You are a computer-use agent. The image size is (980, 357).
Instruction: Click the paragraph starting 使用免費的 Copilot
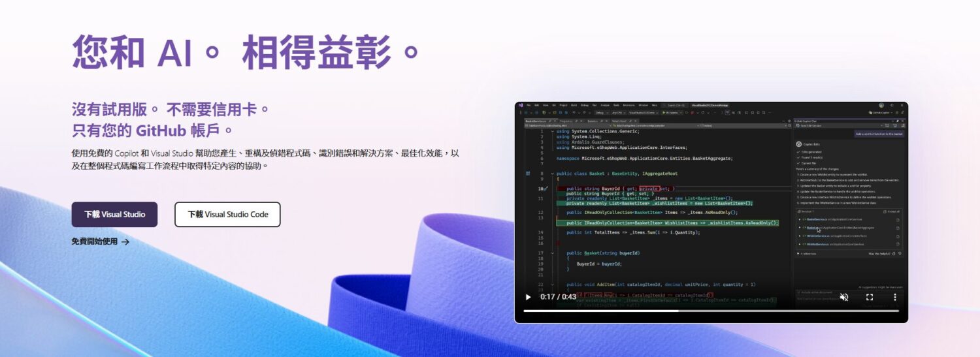pyautogui.click(x=266, y=160)
